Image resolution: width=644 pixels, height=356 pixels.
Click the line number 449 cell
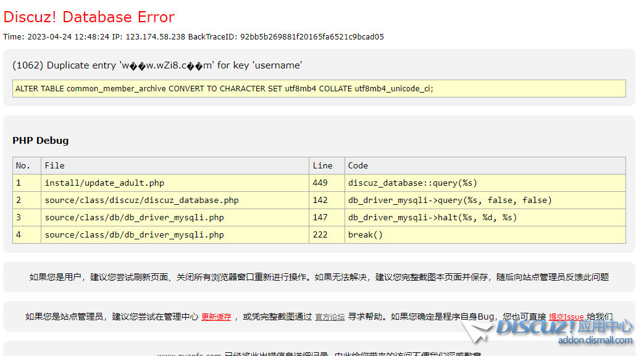(320, 183)
